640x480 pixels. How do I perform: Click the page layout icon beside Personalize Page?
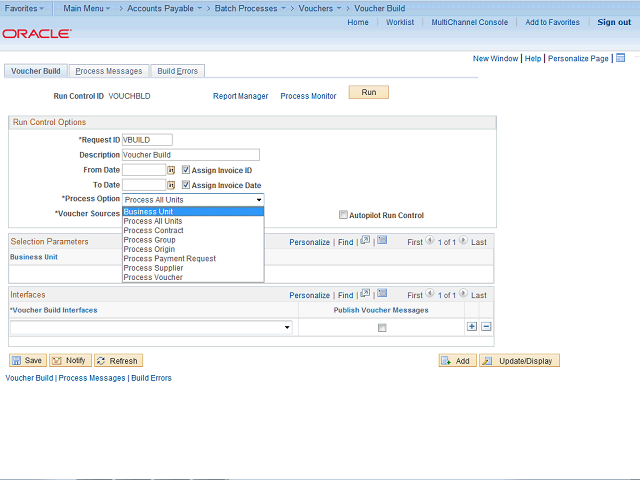[x=621, y=58]
